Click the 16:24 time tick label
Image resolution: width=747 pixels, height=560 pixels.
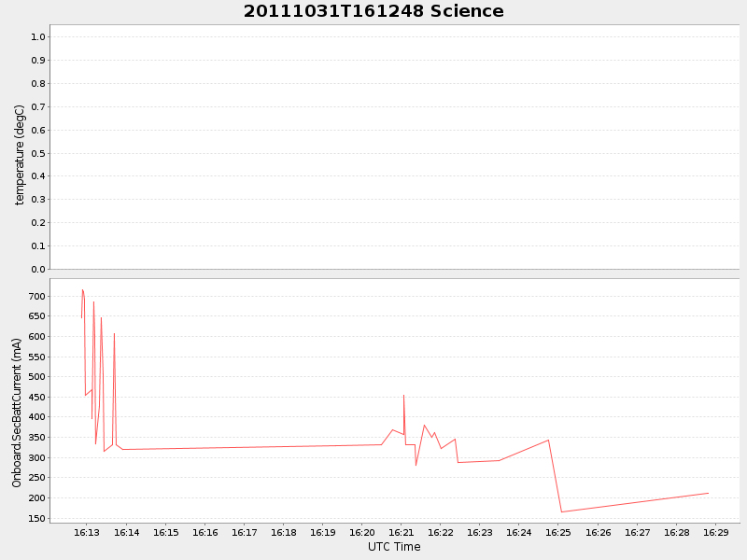(x=519, y=532)
